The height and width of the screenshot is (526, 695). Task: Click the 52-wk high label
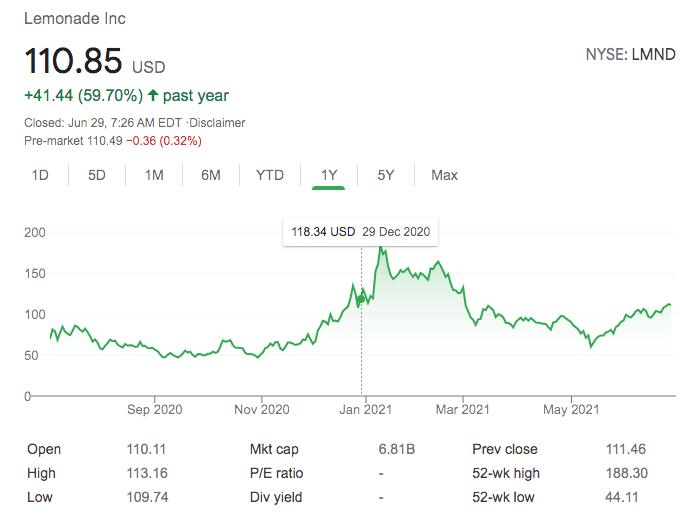pyautogui.click(x=506, y=473)
